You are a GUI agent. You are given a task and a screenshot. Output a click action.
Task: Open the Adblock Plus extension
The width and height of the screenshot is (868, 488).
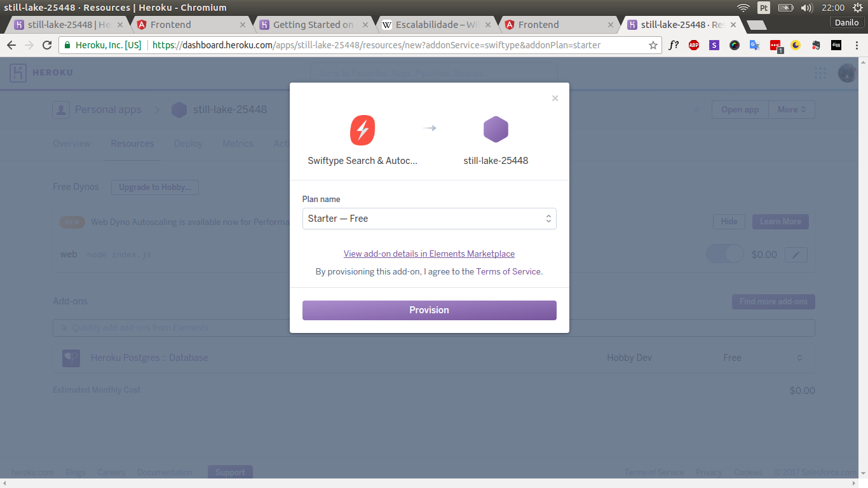(x=694, y=45)
